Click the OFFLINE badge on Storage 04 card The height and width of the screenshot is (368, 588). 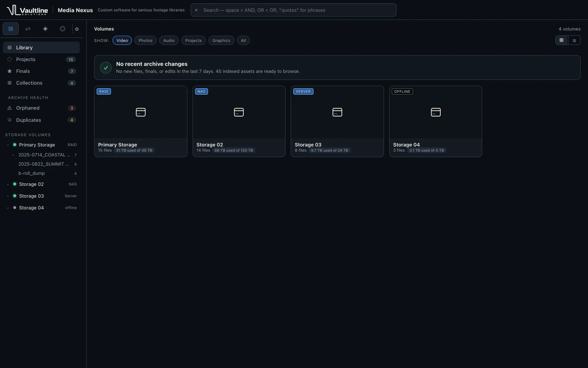click(x=402, y=92)
